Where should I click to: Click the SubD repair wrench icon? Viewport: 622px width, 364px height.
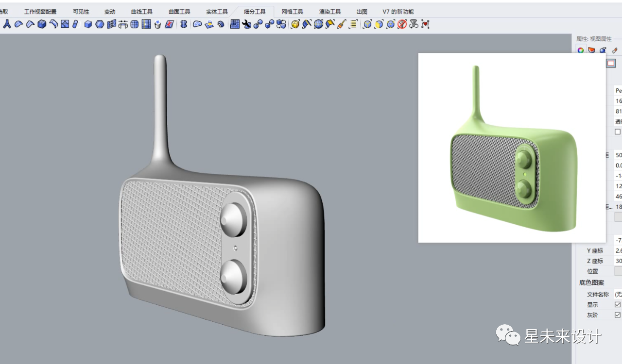[246, 24]
